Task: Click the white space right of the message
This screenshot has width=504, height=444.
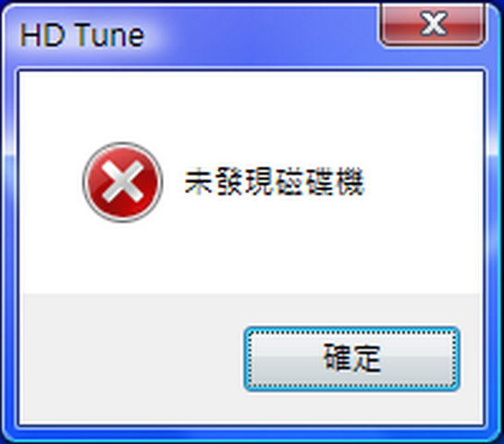Action: [x=424, y=182]
